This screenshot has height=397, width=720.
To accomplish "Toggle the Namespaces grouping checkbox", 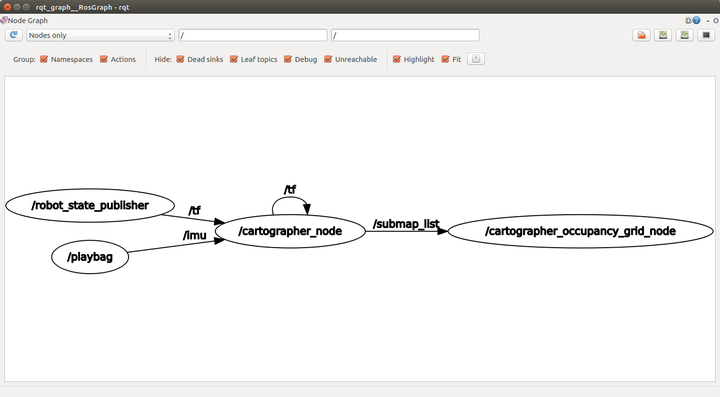I will [44, 59].
